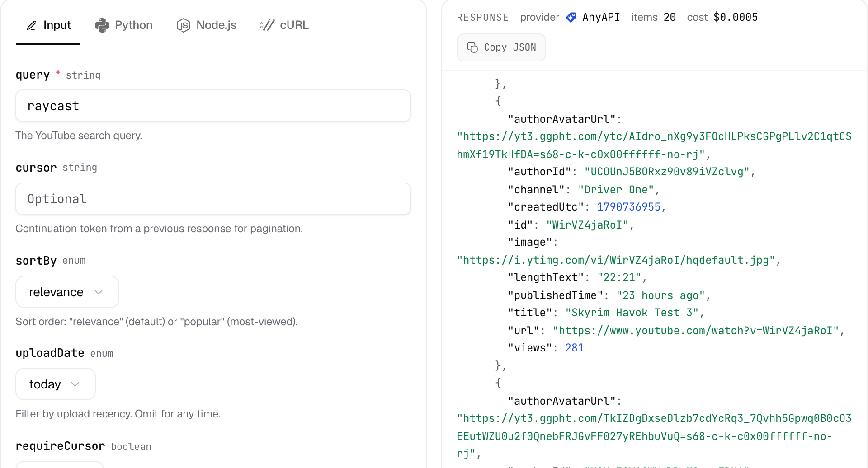Click the Driver One avatar URL value
The width and height of the screenshot is (868, 468).
coord(654,145)
